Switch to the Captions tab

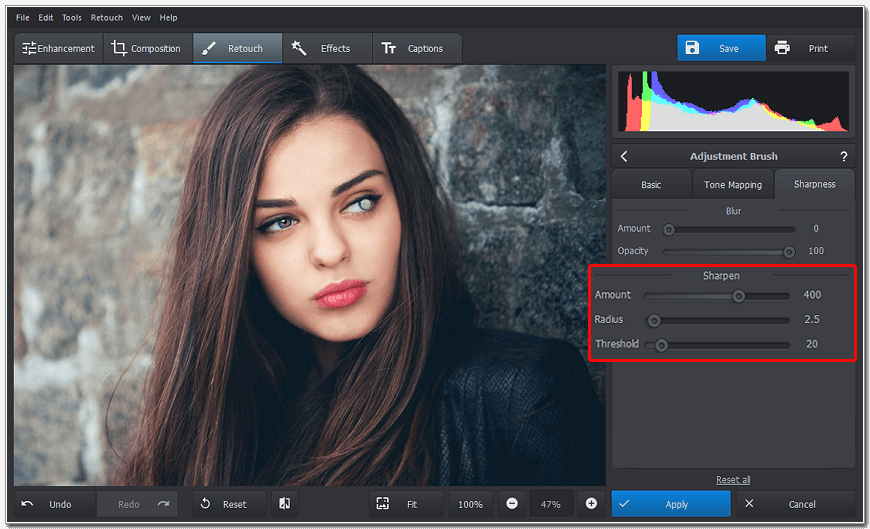[x=416, y=48]
